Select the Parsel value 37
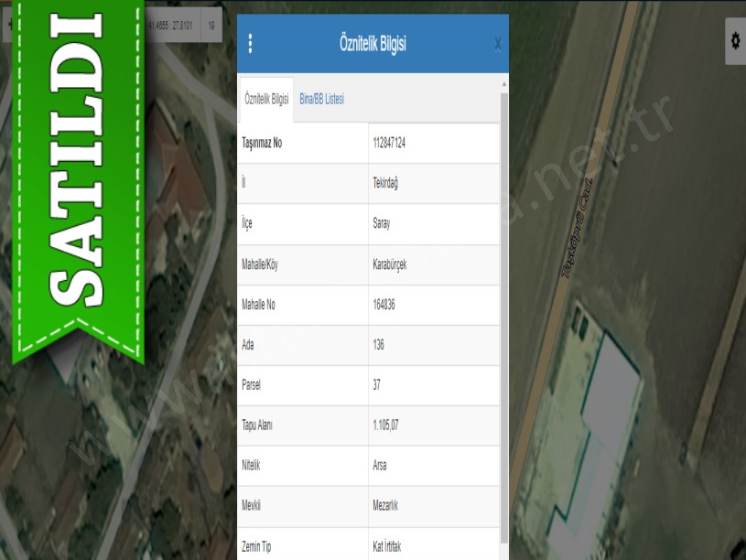 click(377, 385)
